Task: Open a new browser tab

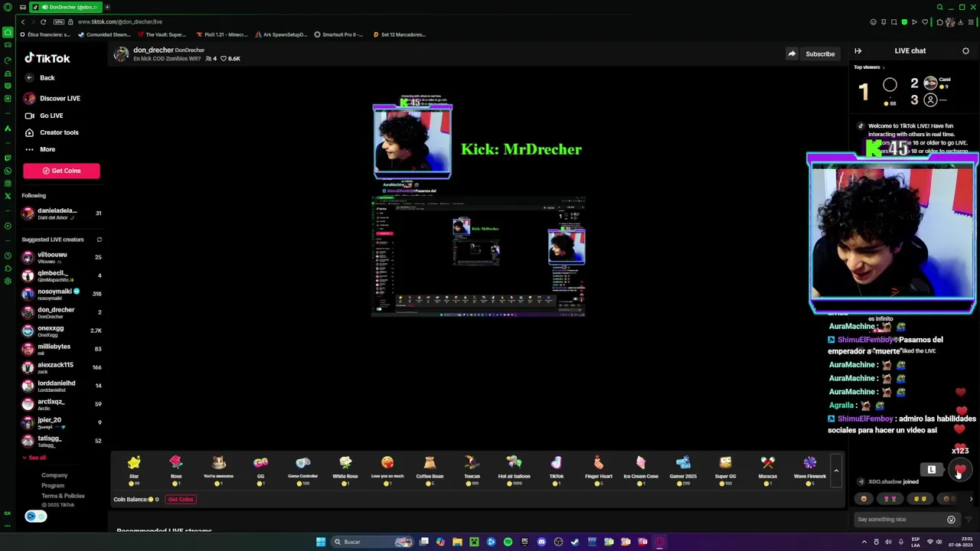Action: coord(107,7)
